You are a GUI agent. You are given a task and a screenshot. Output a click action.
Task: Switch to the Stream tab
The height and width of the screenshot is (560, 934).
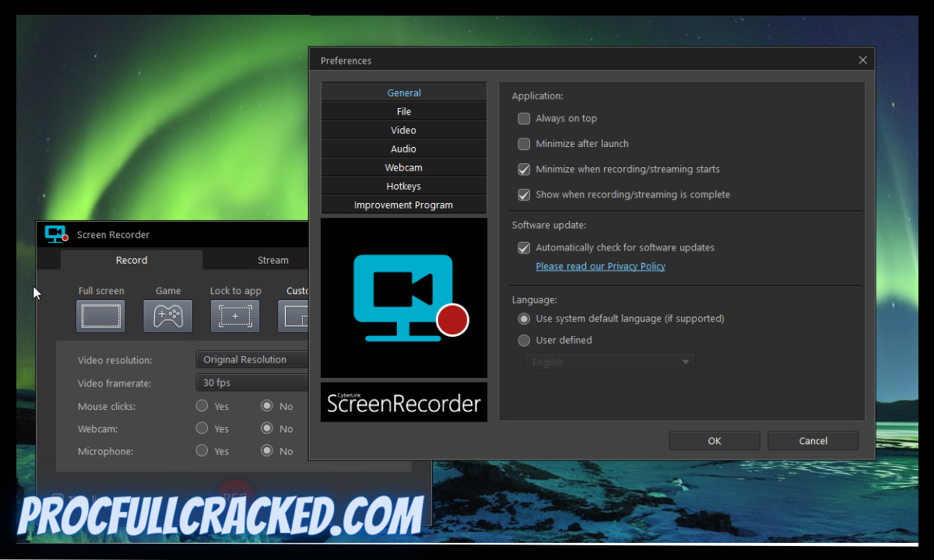coord(272,260)
